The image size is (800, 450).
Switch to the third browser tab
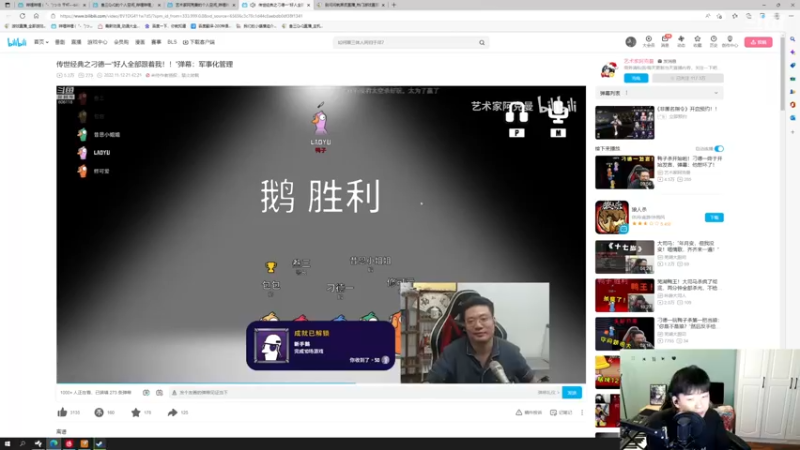202,5
